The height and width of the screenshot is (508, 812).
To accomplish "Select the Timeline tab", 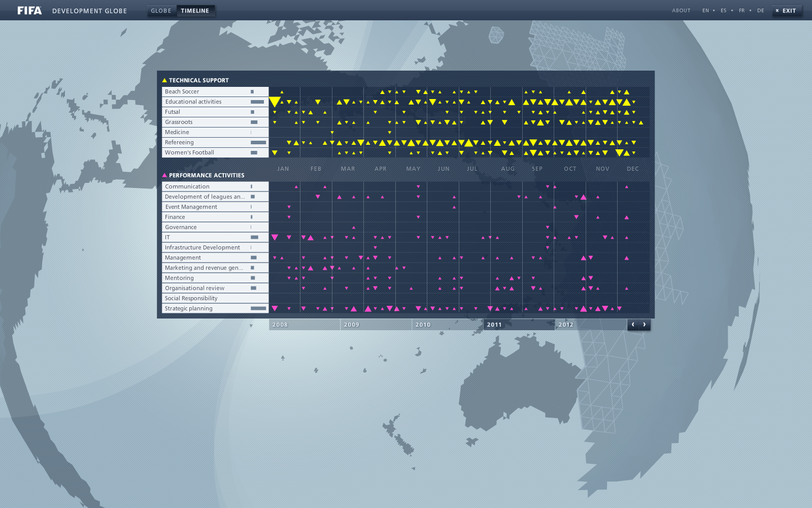I will pyautogui.click(x=195, y=11).
